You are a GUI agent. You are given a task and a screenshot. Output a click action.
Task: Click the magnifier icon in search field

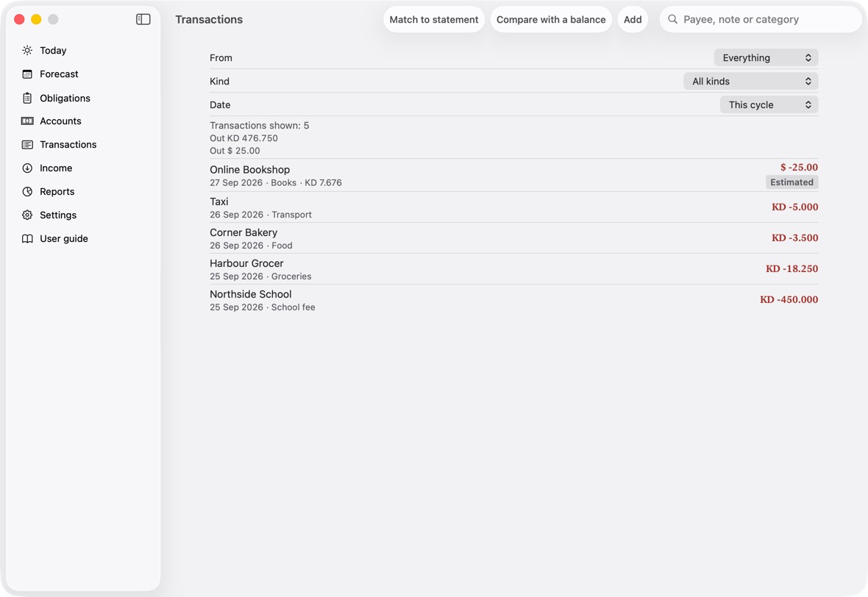pos(672,19)
